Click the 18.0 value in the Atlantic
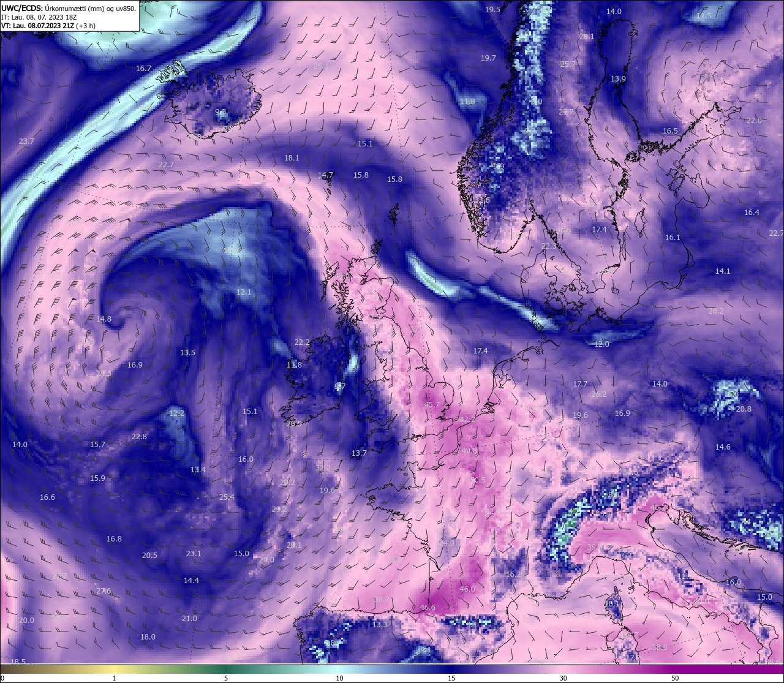The width and height of the screenshot is (784, 683). point(148,637)
